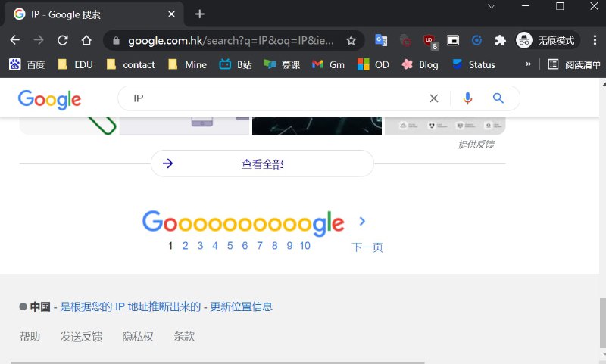Go to results page 4
This screenshot has height=364, width=606.
215,246
